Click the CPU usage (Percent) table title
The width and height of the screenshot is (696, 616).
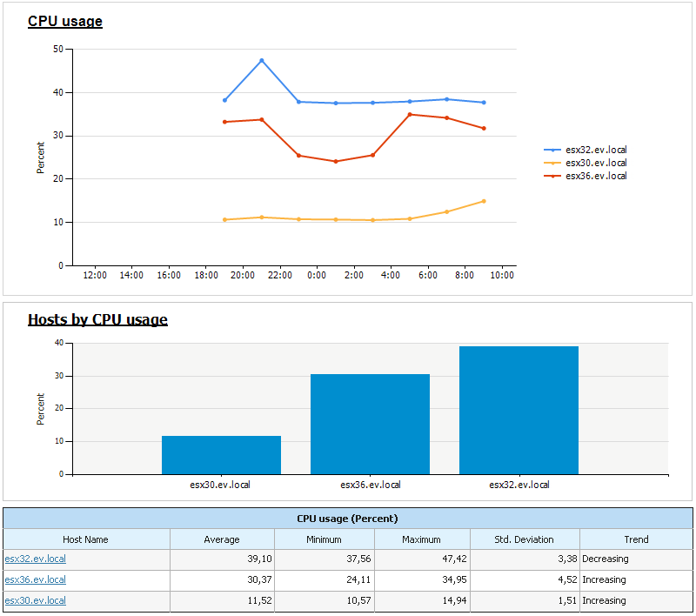pos(347,519)
